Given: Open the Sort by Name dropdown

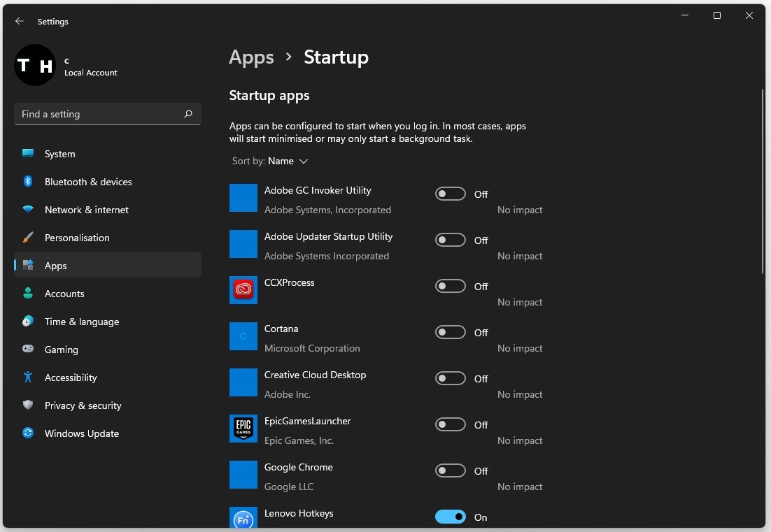Looking at the screenshot, I should tap(288, 161).
